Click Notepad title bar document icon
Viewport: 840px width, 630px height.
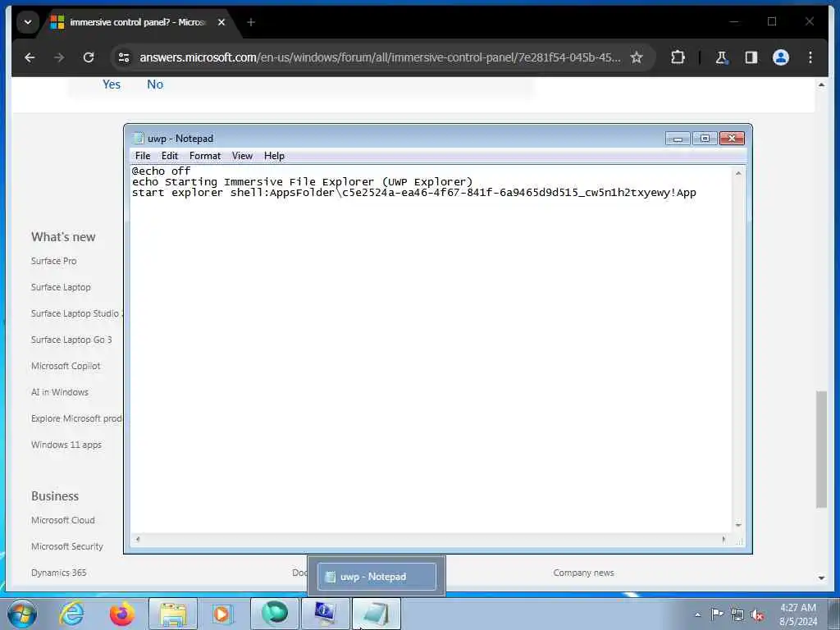click(x=138, y=138)
